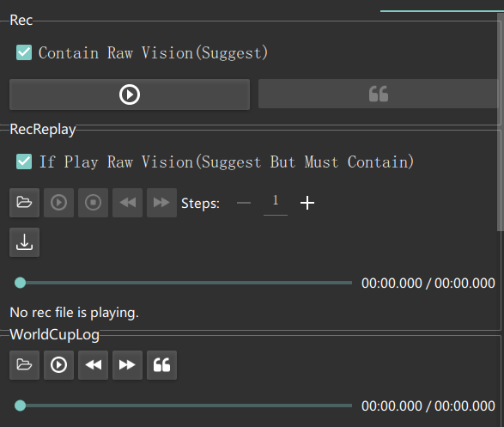The image size is (504, 427).
Task: Click the quote icon in WorldCupLog section
Action: point(161,365)
